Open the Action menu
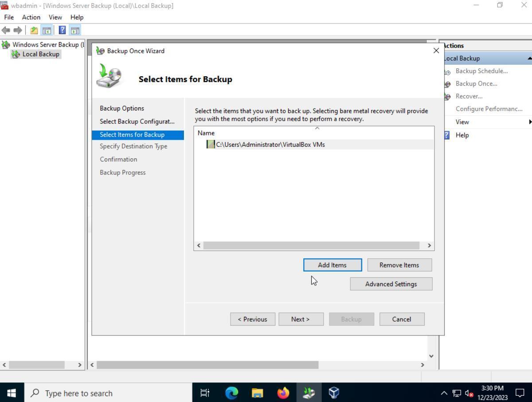 click(x=31, y=17)
